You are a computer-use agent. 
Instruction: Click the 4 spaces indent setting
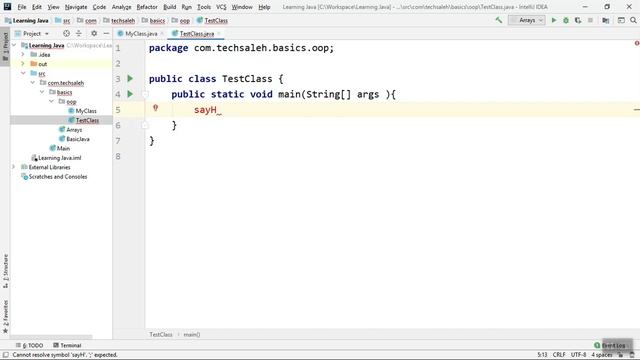(x=602, y=355)
